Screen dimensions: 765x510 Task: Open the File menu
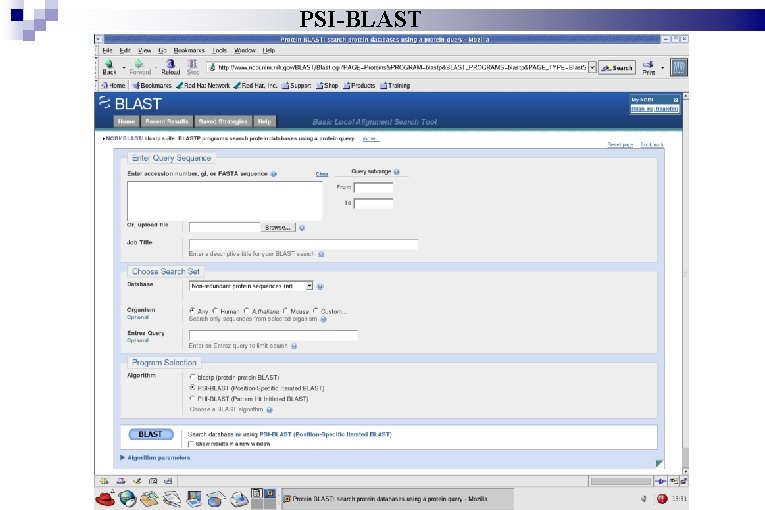tap(107, 50)
